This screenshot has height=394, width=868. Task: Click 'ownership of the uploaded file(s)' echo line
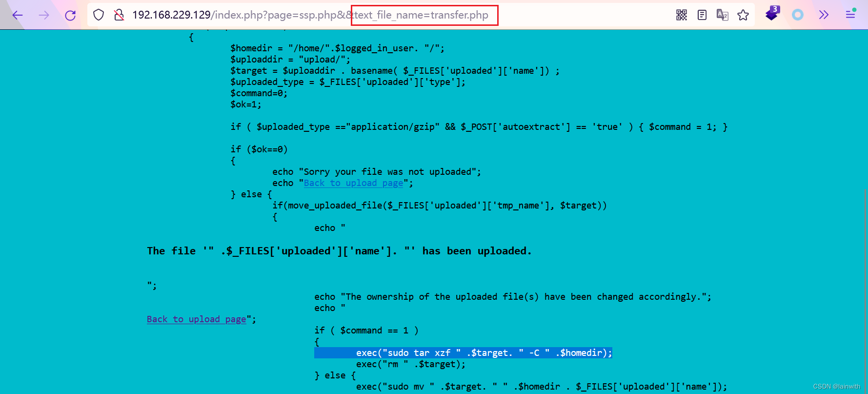[x=513, y=297]
